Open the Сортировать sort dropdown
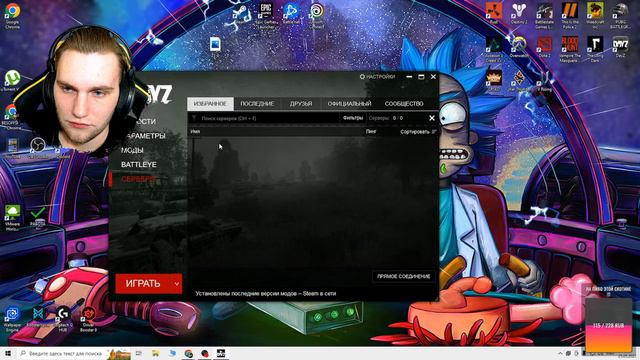Image resolution: width=640 pixels, height=360 pixels. coord(418,132)
